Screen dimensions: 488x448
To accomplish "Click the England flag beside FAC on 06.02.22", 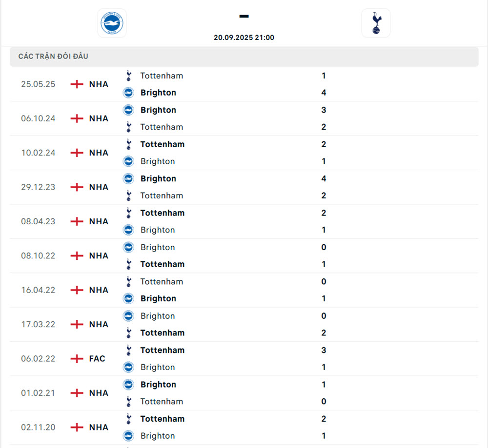I will click(77, 359).
